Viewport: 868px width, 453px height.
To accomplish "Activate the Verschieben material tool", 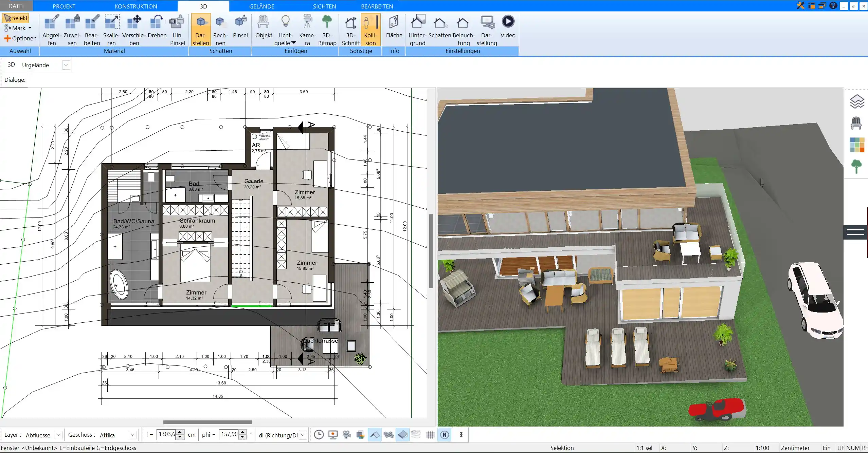I will click(x=134, y=30).
